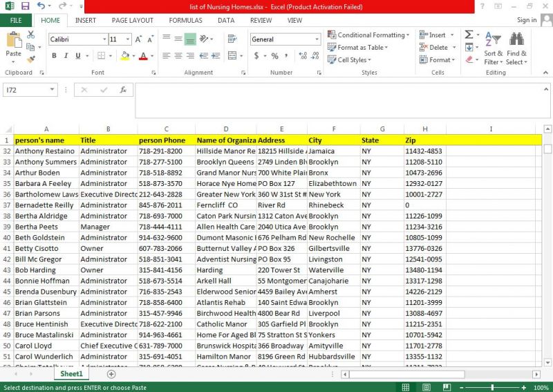Apply red Font Color A
Image resolution: width=553 pixels, height=392 pixels.
click(143, 56)
